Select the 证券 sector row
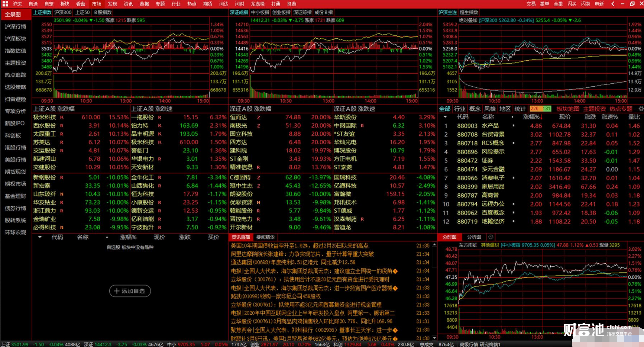 (x=541, y=161)
